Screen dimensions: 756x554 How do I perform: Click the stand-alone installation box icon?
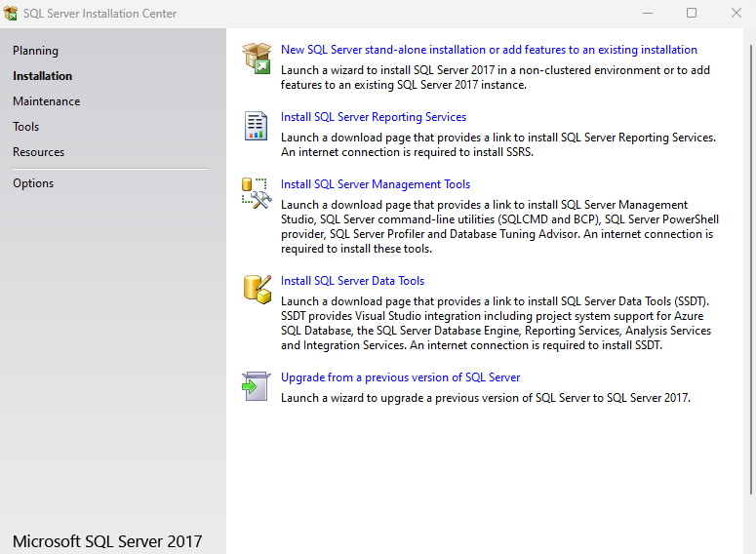point(257,58)
